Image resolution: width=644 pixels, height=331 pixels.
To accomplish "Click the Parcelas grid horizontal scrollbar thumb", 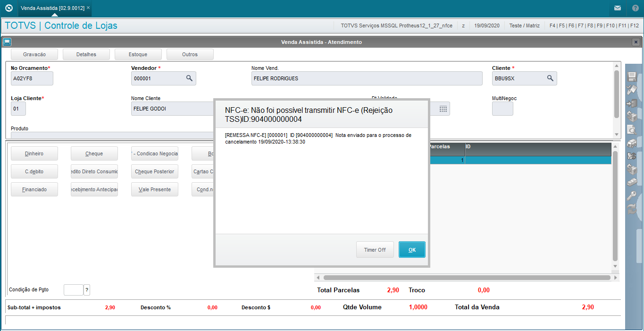I will coord(467,278).
